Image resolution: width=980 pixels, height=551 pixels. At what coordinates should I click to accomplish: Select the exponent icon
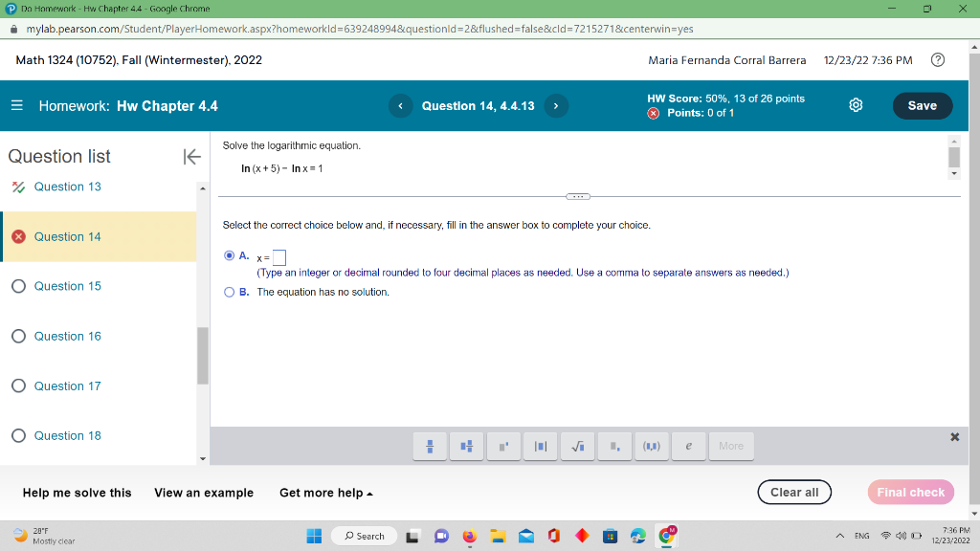[503, 446]
